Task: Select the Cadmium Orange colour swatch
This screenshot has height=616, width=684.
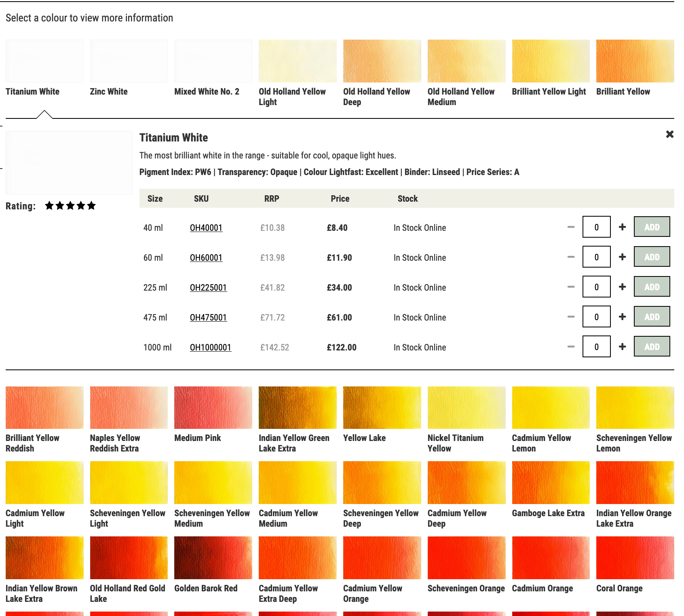Action: click(x=551, y=558)
